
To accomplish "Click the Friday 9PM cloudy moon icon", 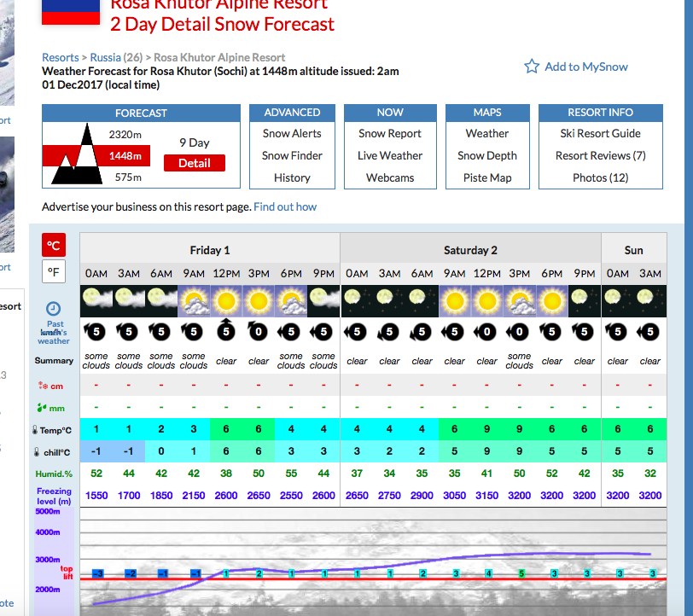I will (323, 301).
